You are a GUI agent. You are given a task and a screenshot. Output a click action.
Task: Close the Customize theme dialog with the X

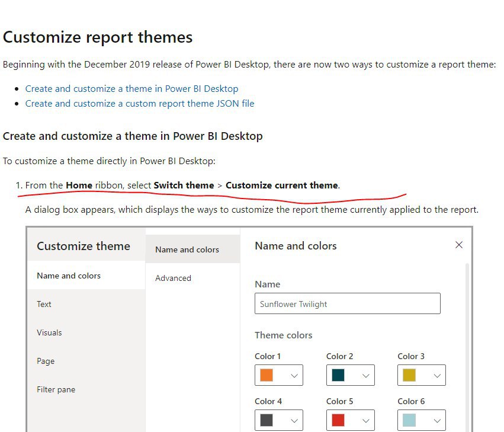click(459, 245)
